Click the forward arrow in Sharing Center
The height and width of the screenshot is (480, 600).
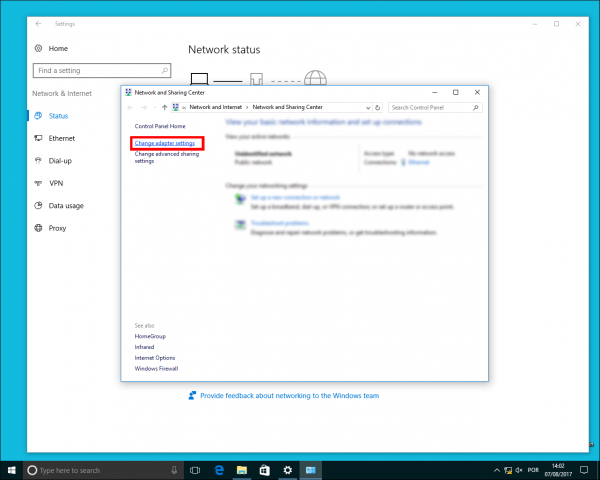[144, 108]
